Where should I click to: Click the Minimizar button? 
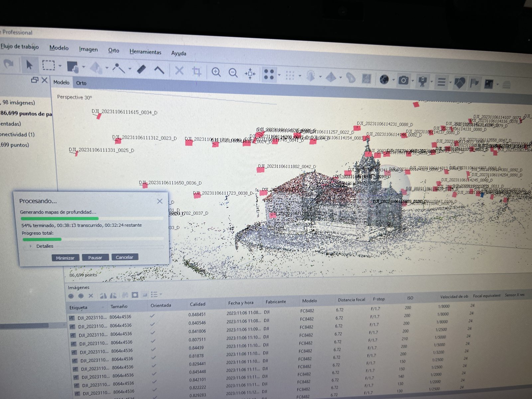(65, 258)
